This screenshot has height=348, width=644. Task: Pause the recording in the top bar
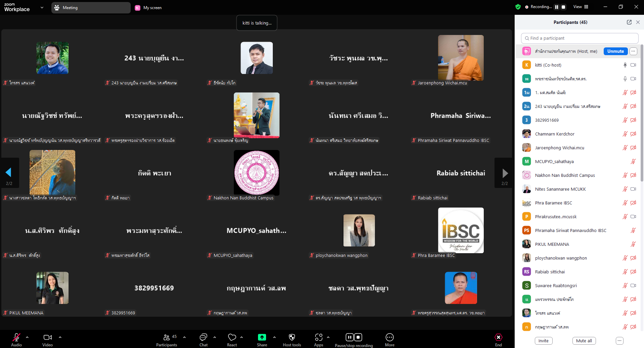pos(557,7)
